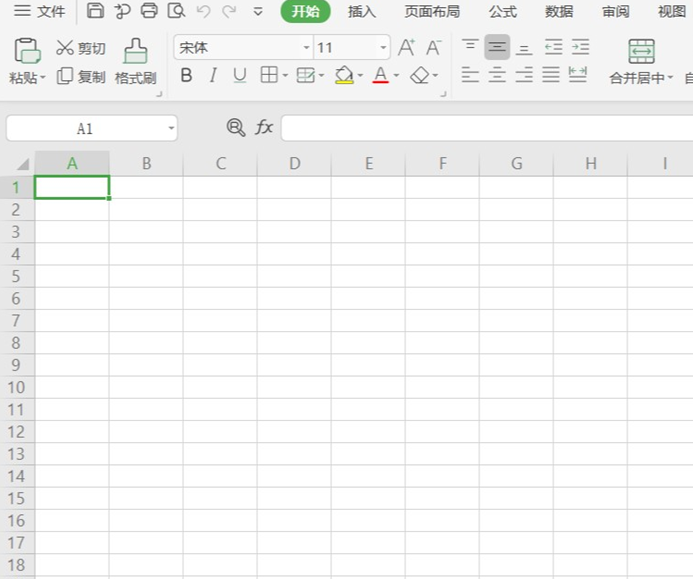This screenshot has width=693, height=579.
Task: Click increase indent icon
Action: click(x=580, y=47)
